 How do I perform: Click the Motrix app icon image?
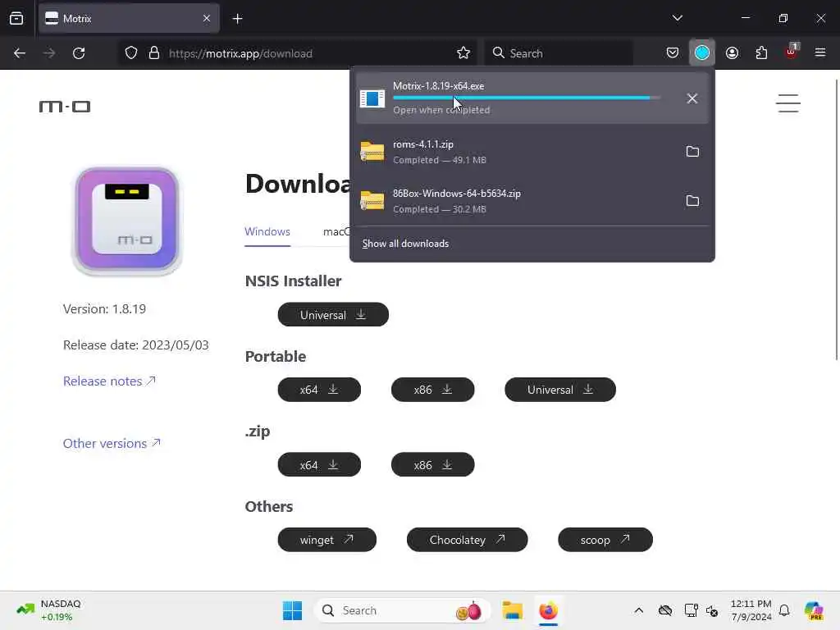127,221
